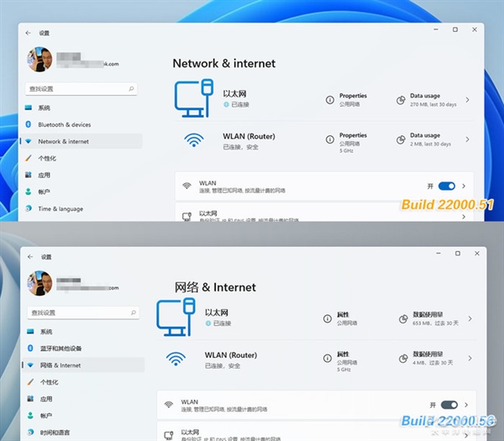
Task: Open WLAN (Router) Properties link, upper window
Action: pyautogui.click(x=353, y=135)
